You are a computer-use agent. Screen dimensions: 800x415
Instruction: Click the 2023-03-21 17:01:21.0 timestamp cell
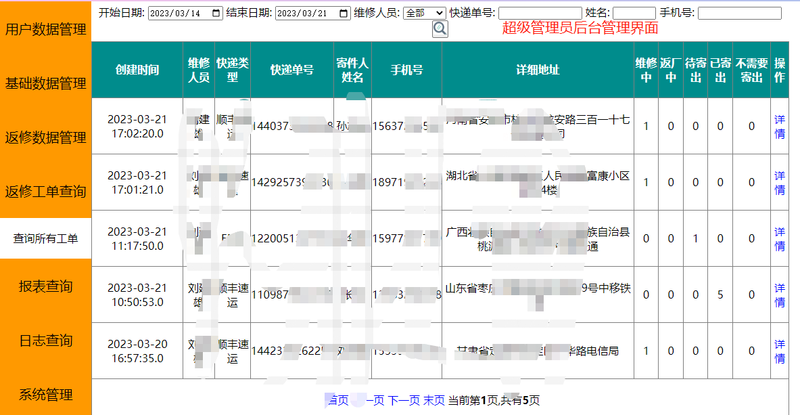pyautogui.click(x=137, y=182)
